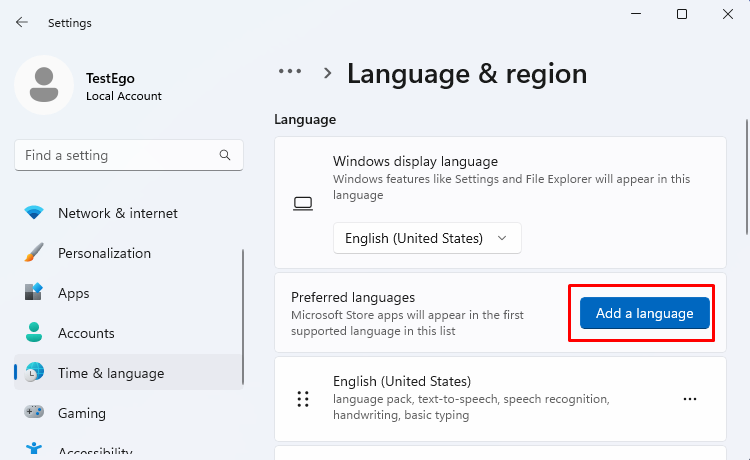Open the Windows display language dropdown
The width and height of the screenshot is (750, 460).
click(427, 238)
